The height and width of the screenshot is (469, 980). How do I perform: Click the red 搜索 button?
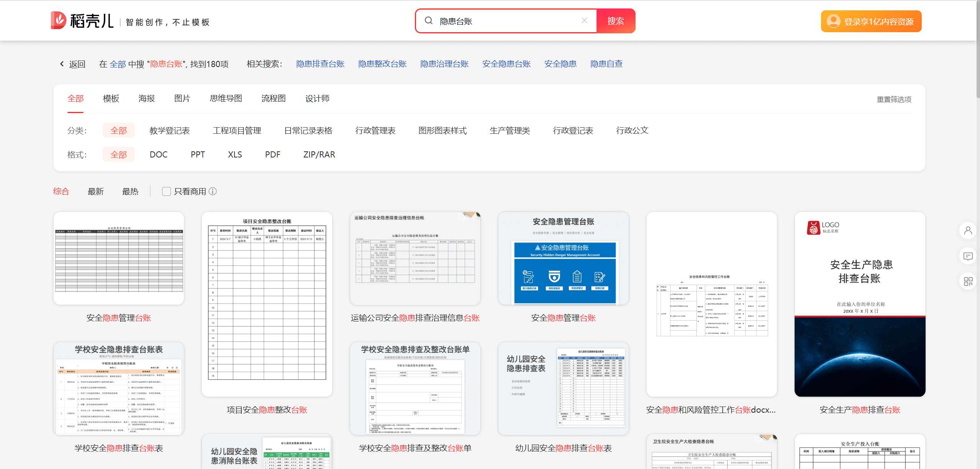click(x=616, y=21)
